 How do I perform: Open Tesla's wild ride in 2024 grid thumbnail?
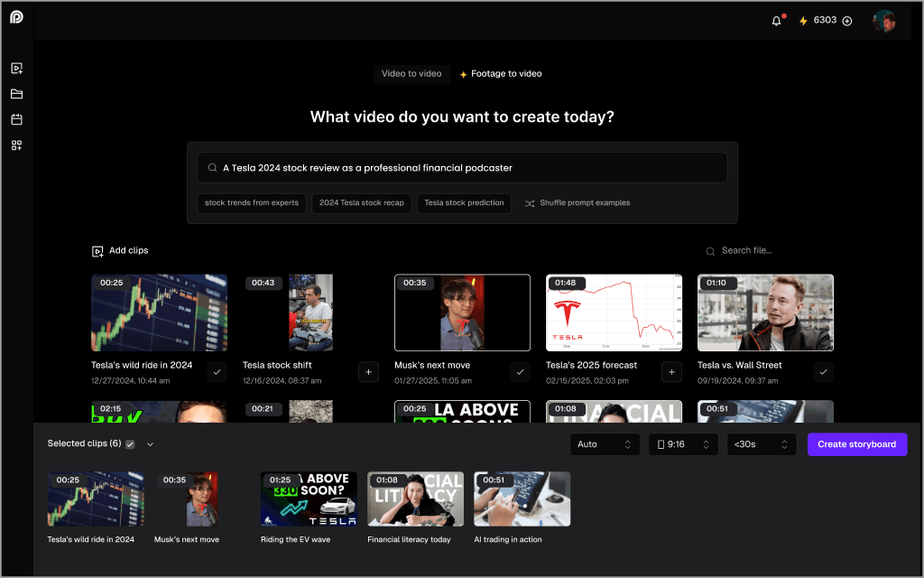(x=159, y=312)
